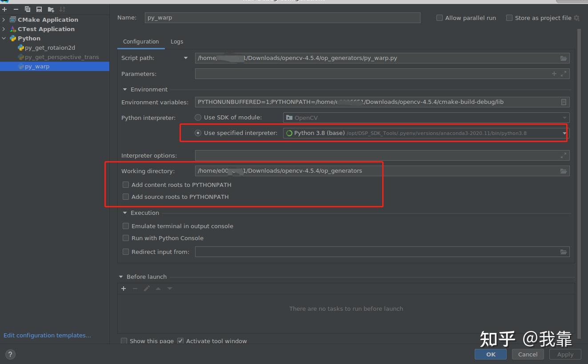Create a new configuration folder

(51, 9)
